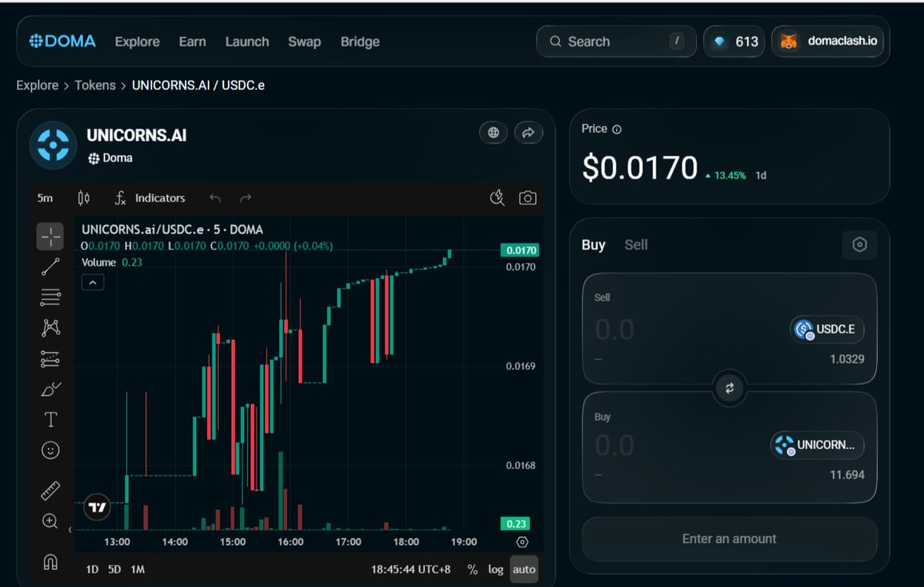Open the Indicators menu
924x587 pixels.
pos(150,198)
